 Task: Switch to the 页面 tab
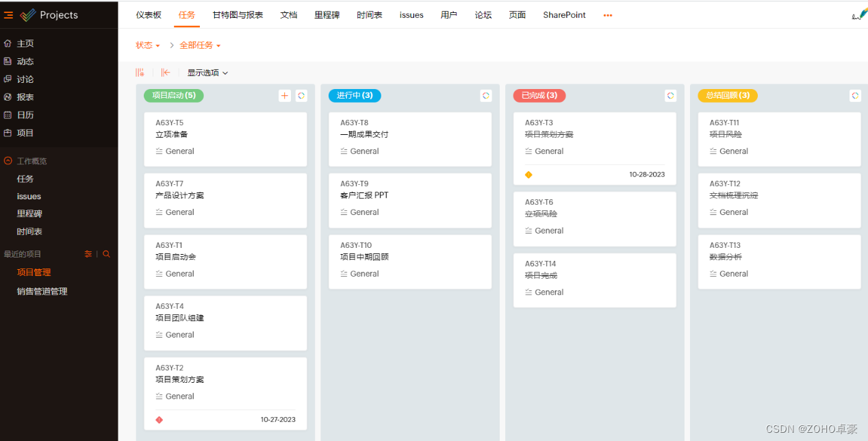click(x=518, y=15)
